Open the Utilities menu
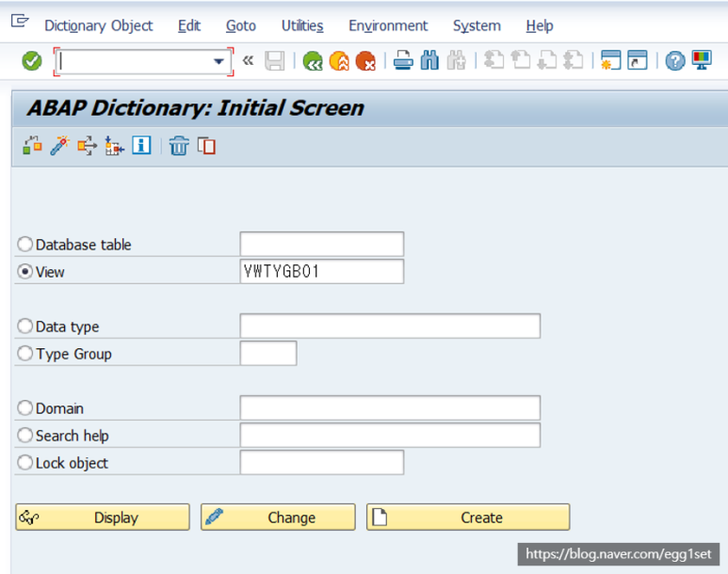The width and height of the screenshot is (728, 574). [x=302, y=26]
